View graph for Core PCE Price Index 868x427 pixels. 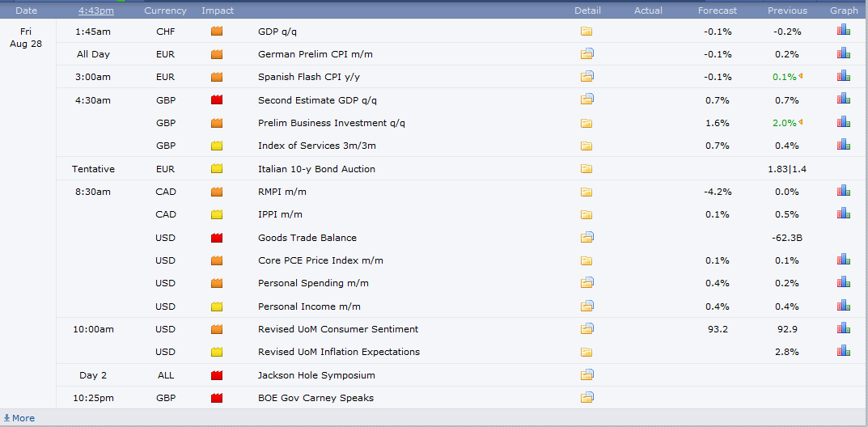(844, 260)
